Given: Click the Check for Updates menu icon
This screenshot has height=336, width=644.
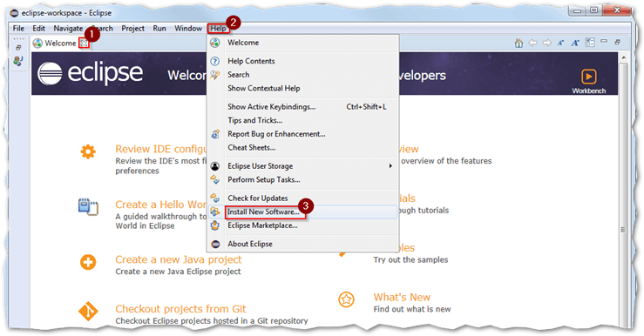Looking at the screenshot, I should pos(215,198).
